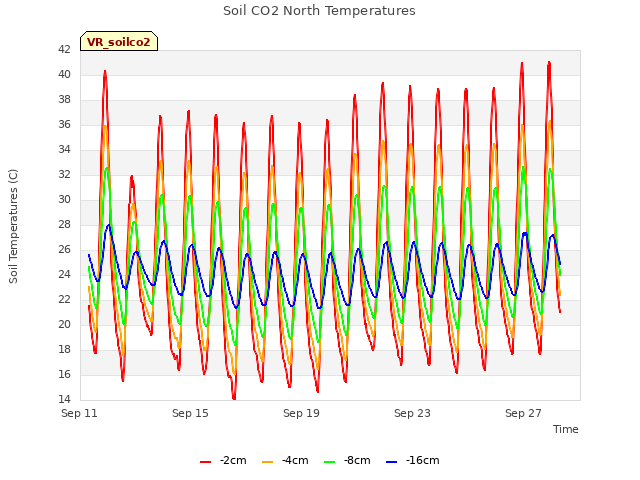Image resolution: width=640 pixels, height=480 pixels.
Task: Click the 26 y-axis tick label
Action: pos(64,249)
